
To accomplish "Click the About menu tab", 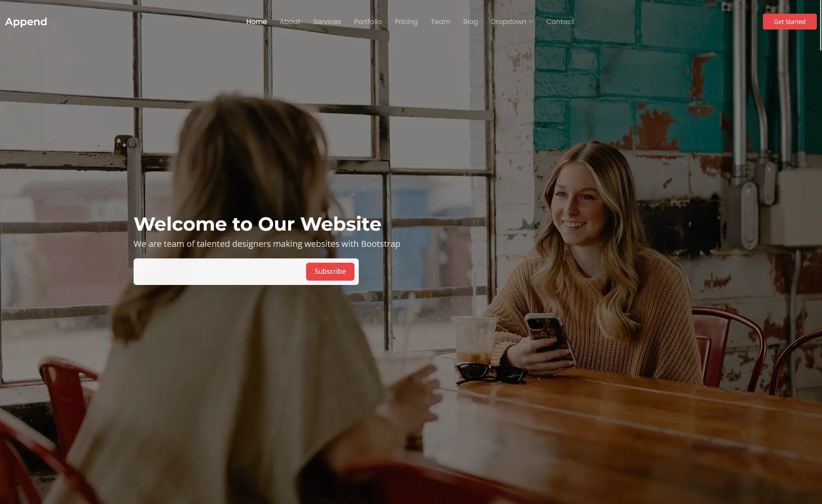I will click(289, 22).
